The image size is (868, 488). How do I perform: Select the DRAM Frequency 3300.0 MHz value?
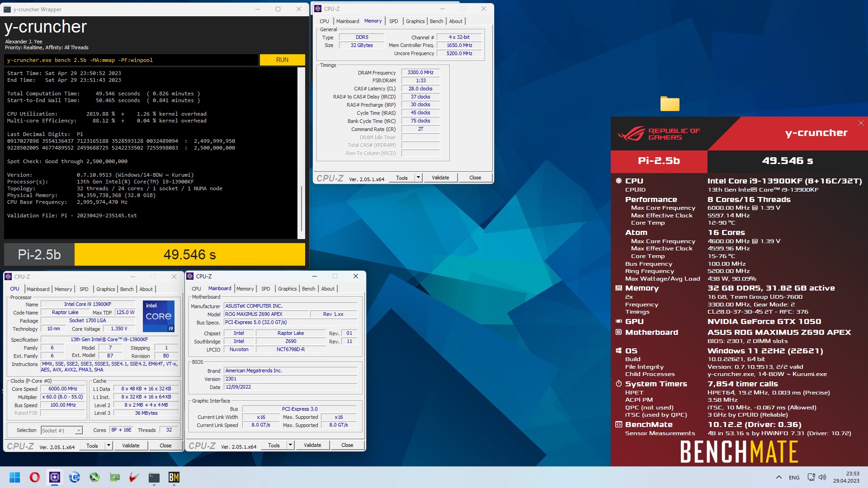pyautogui.click(x=420, y=72)
